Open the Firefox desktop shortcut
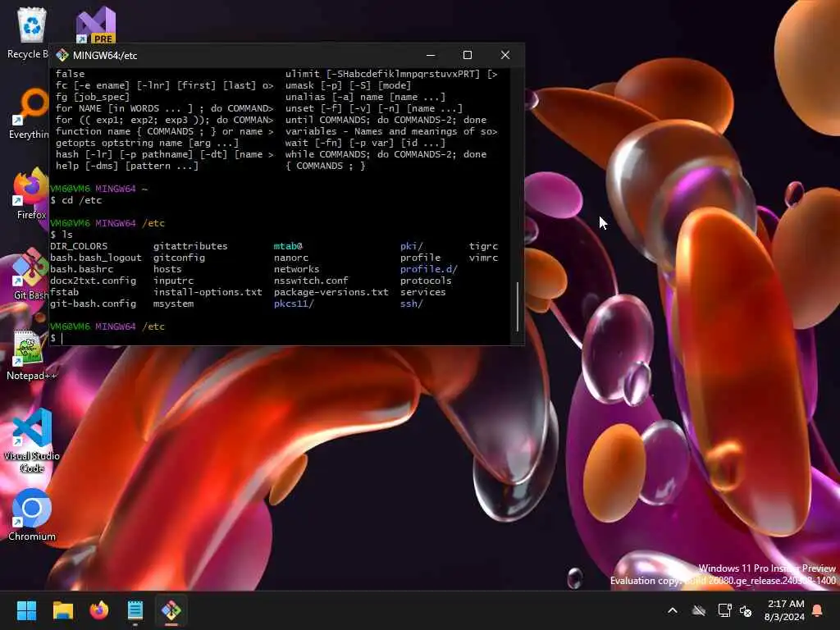This screenshot has width=840, height=630. pos(30,194)
